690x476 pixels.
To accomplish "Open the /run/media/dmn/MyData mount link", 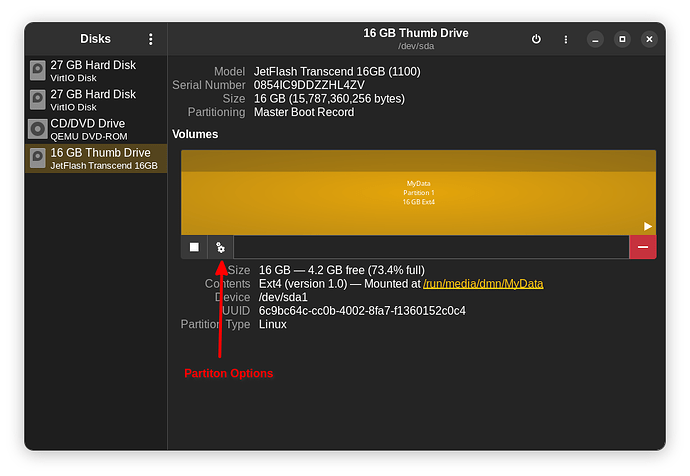I will click(x=483, y=284).
